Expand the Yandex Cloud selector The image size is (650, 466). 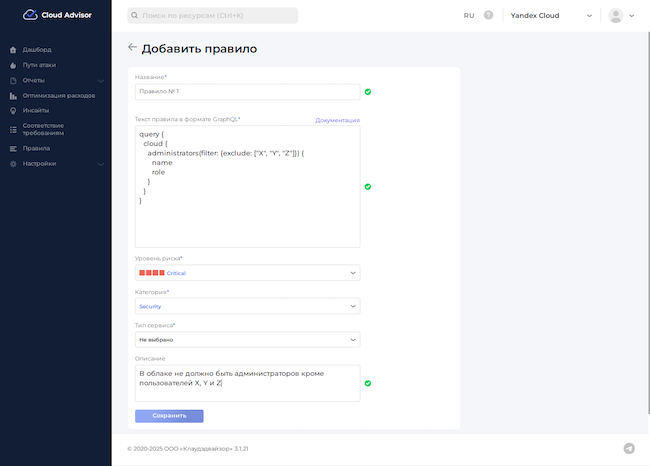(x=552, y=16)
